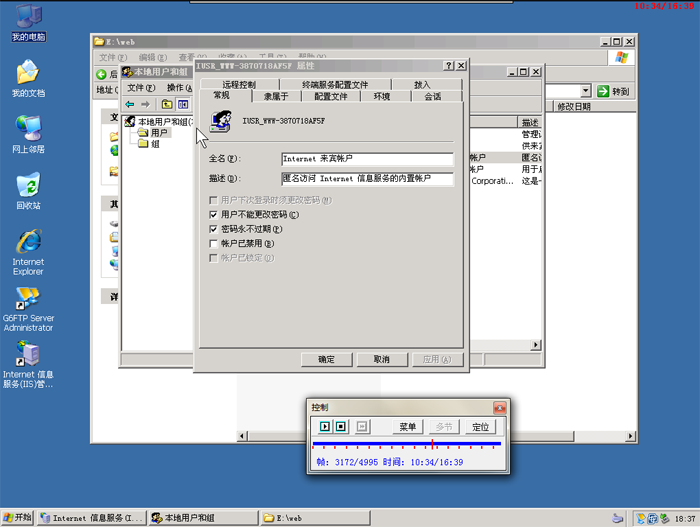Switch to the 环境 tab

point(382,96)
